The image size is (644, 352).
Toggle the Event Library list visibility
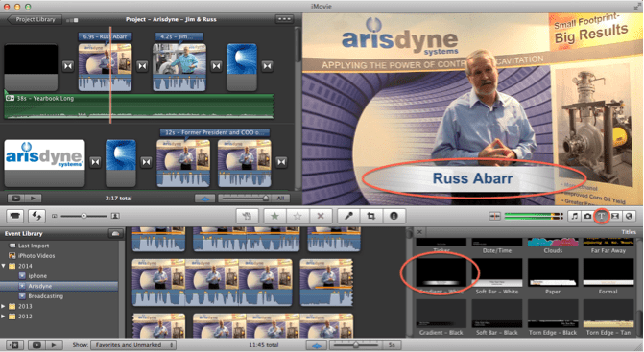(14, 345)
